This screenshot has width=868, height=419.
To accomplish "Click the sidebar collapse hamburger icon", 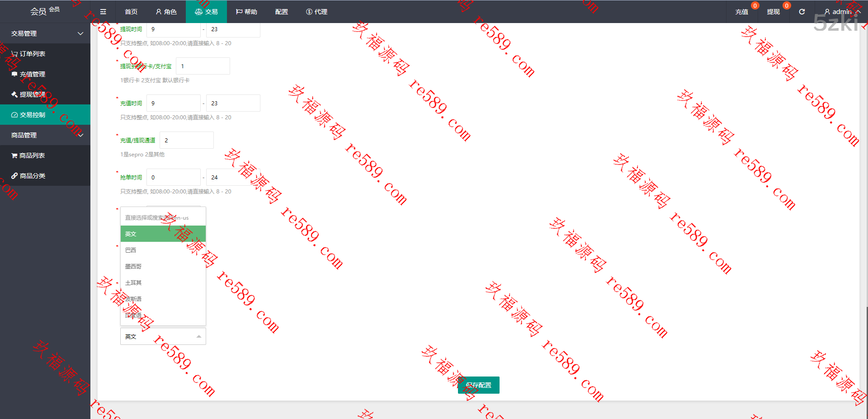I will tap(103, 12).
